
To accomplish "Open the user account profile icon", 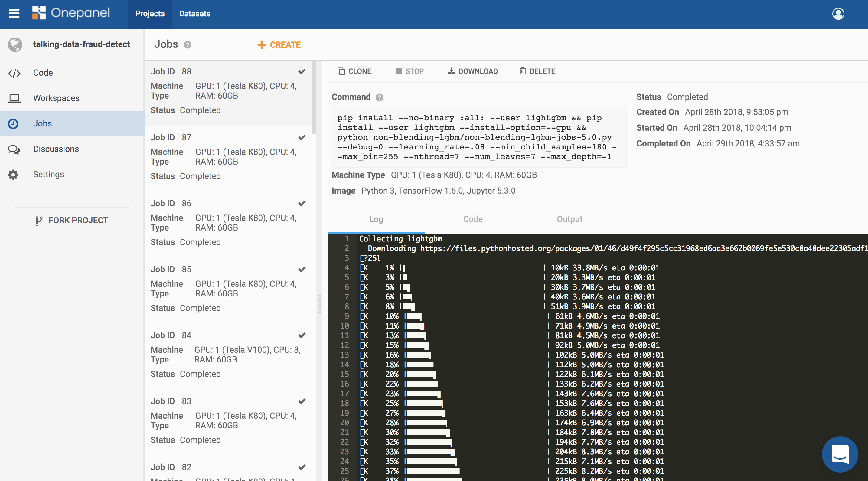I will coord(838,14).
